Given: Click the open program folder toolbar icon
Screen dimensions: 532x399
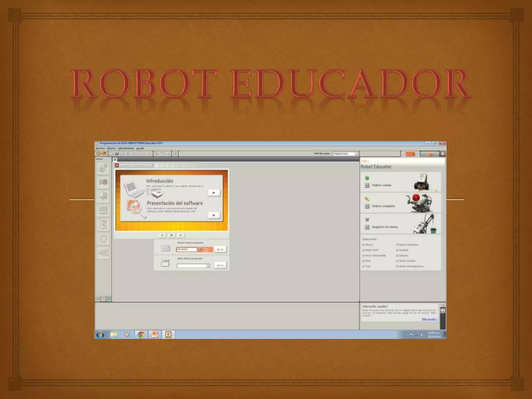Looking at the screenshot, I should pyautogui.click(x=117, y=154).
